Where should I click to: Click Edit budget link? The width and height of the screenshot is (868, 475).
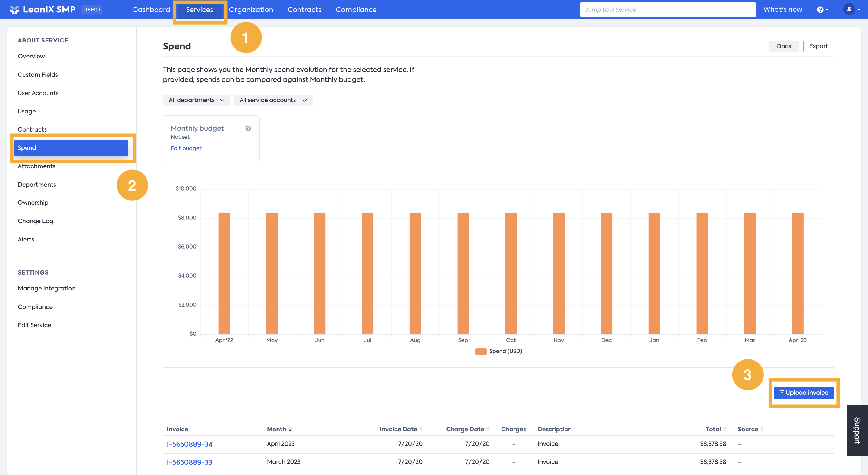click(186, 148)
